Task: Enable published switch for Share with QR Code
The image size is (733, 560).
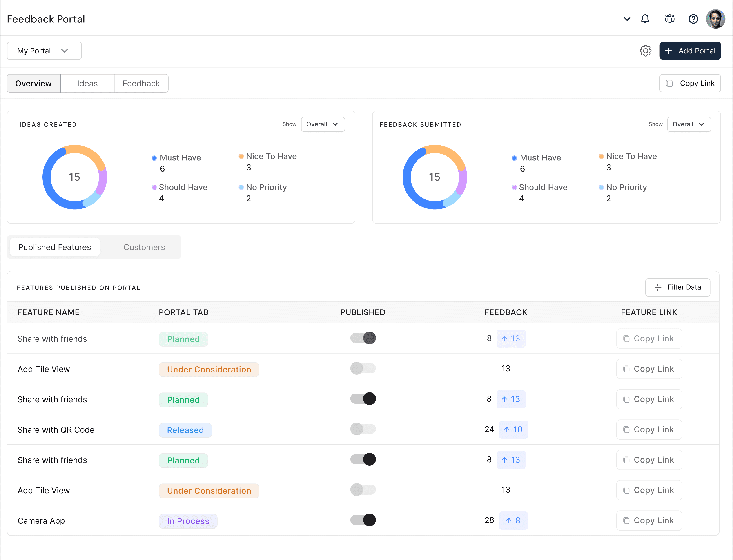Action: 363,429
